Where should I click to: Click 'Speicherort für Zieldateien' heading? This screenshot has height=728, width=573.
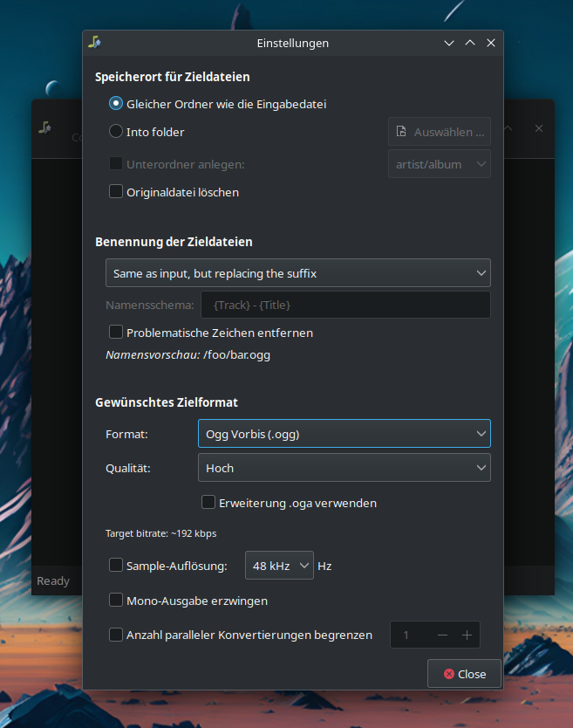(x=173, y=77)
